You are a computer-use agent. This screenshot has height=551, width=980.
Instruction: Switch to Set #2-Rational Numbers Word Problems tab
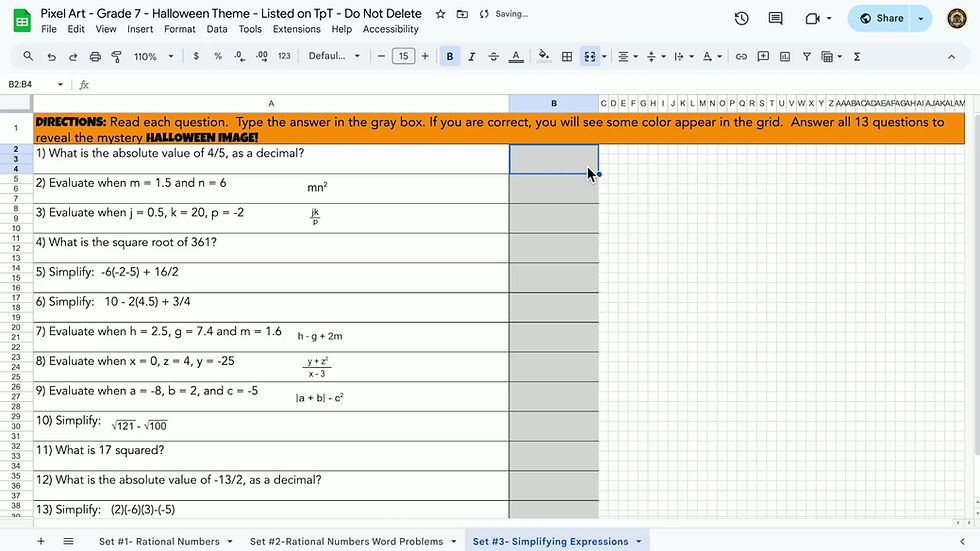tap(346, 542)
